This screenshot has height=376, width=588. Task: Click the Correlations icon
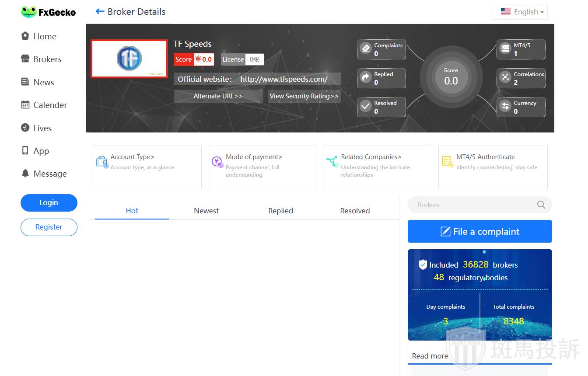(505, 77)
